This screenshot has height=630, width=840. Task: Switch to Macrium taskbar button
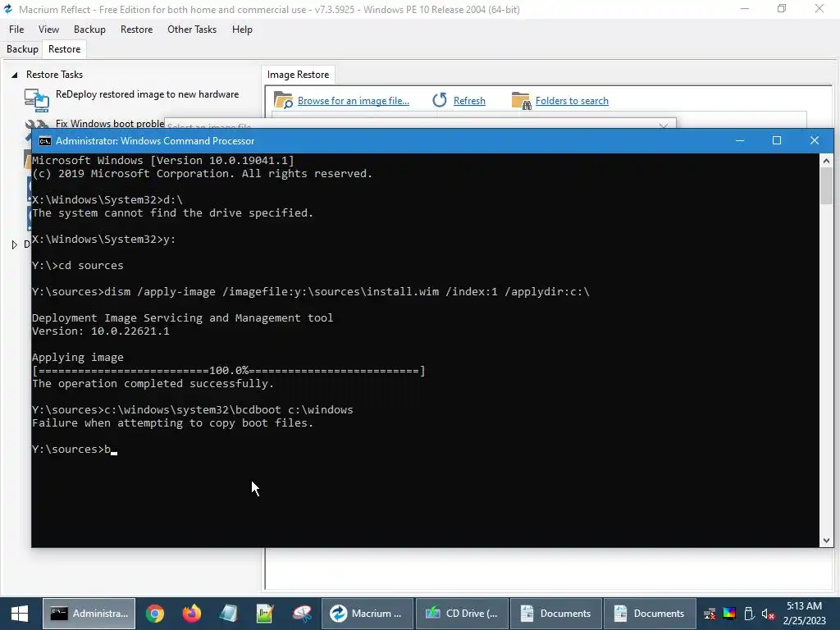pos(367,614)
